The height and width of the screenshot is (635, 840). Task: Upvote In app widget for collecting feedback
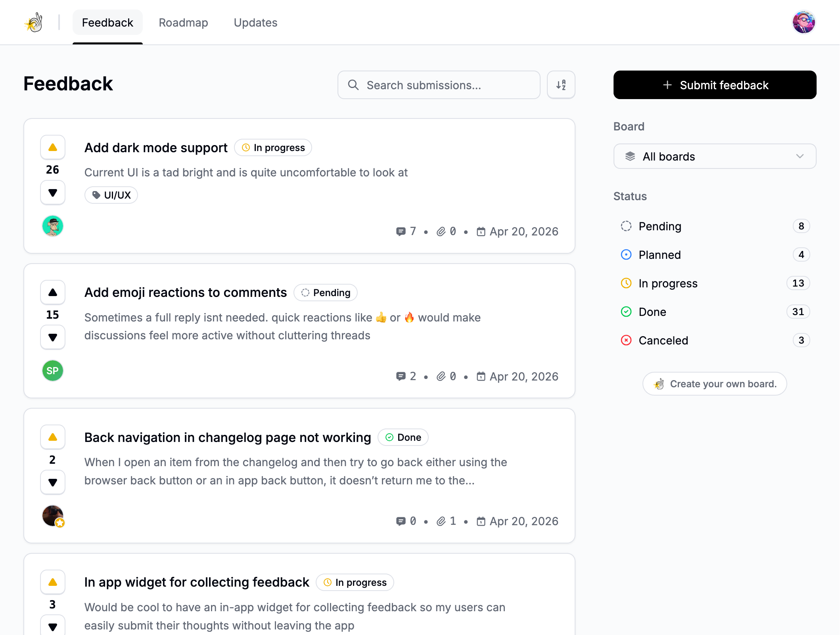click(53, 582)
